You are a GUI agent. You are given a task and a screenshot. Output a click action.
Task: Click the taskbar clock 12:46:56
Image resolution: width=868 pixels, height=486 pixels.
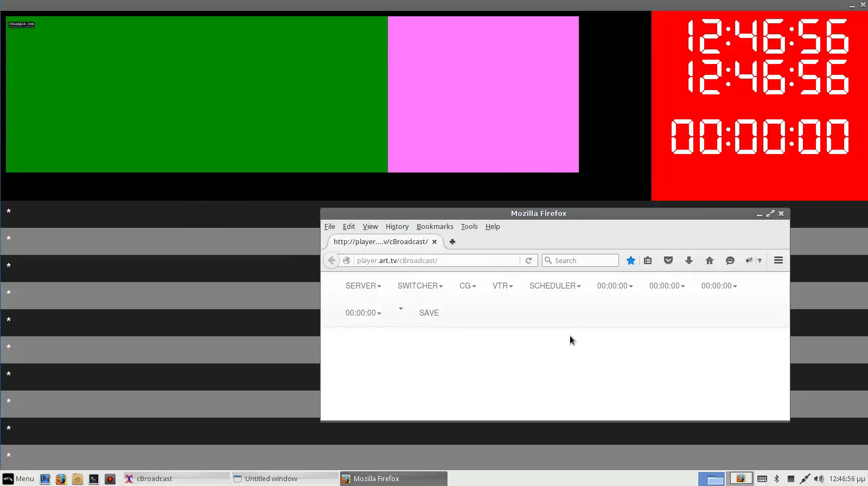(847, 479)
